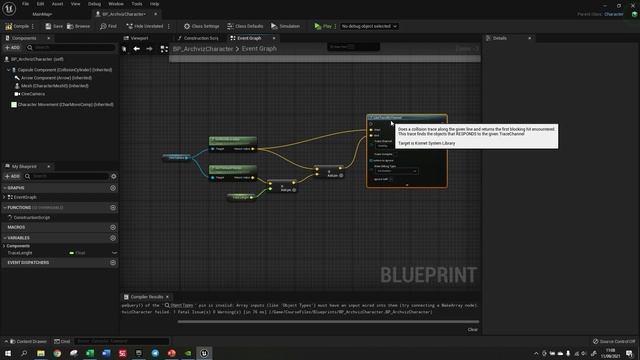Open Class Defaults

point(245,26)
